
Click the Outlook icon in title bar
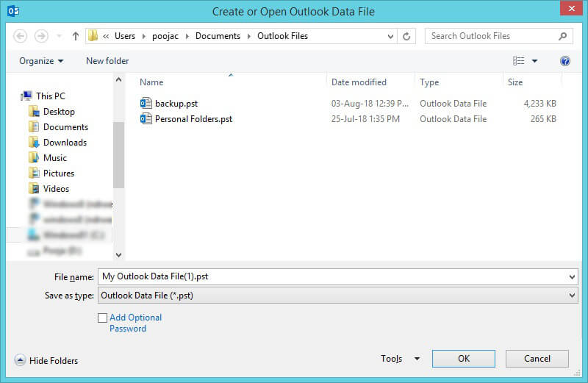click(13, 11)
